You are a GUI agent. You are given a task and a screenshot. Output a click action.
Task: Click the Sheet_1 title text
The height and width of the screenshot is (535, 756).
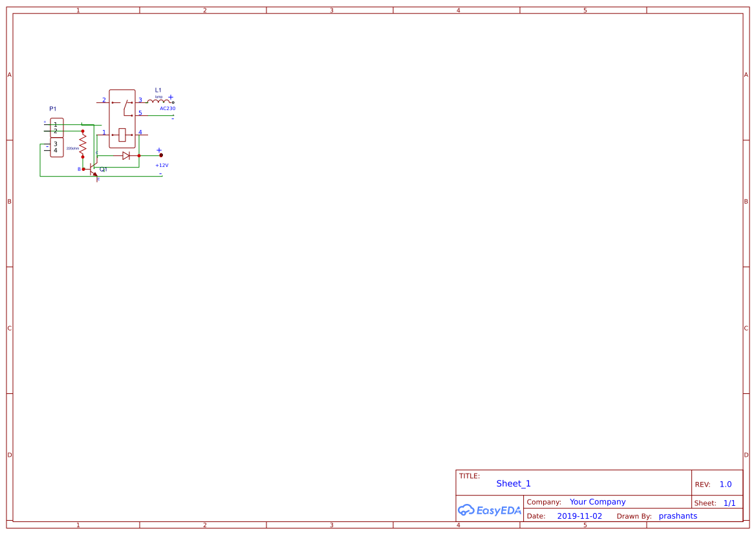tap(513, 483)
